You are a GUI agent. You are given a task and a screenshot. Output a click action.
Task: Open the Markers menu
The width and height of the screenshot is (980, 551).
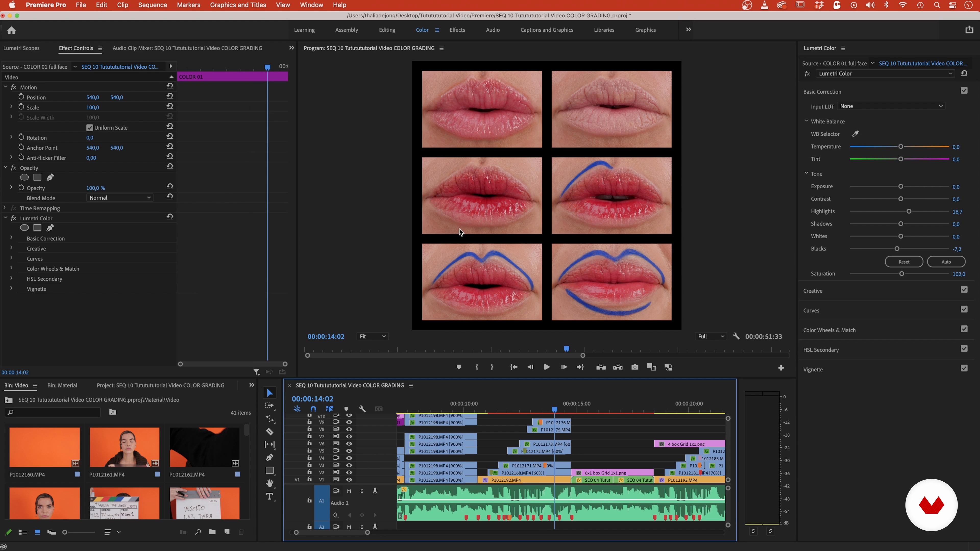(188, 5)
